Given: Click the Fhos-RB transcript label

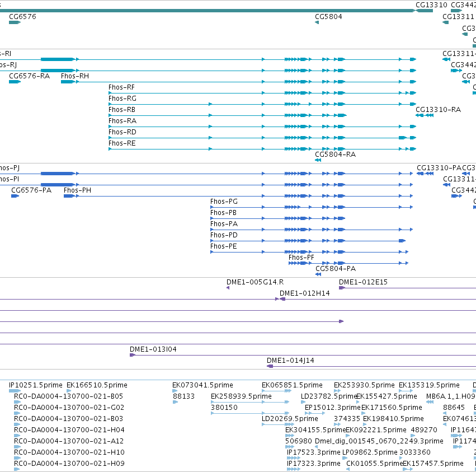Looking at the screenshot, I should [122, 110].
